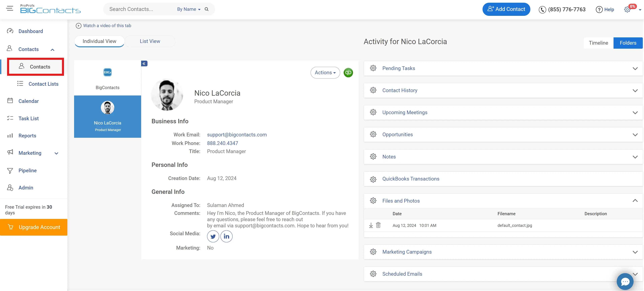
Task: Open the By Name search filter dropdown
Action: coord(189,9)
